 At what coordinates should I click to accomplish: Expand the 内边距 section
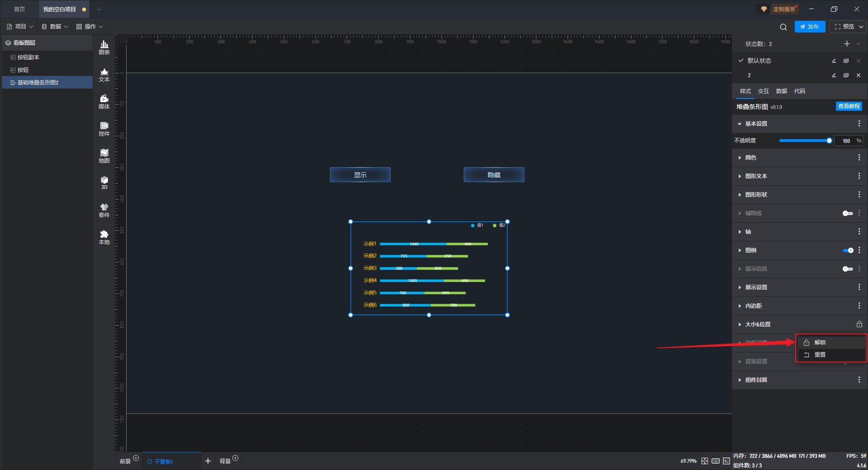(740, 306)
